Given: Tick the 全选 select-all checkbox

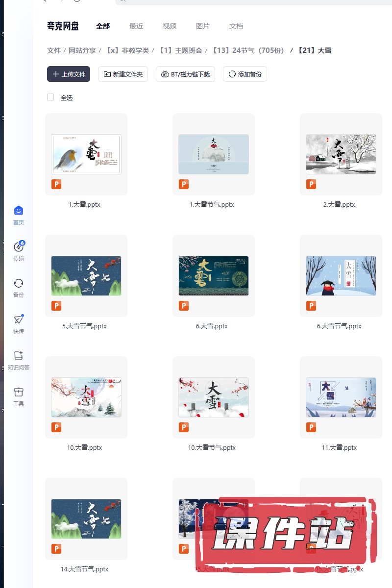Looking at the screenshot, I should click(x=50, y=98).
